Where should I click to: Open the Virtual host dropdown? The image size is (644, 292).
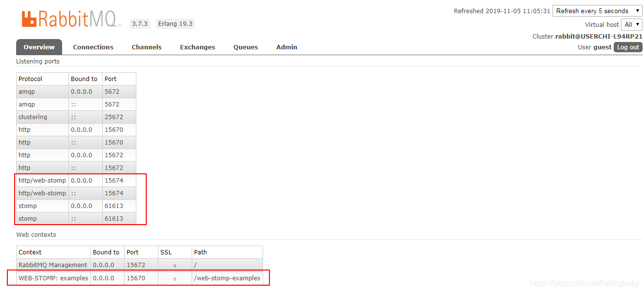[x=632, y=24]
